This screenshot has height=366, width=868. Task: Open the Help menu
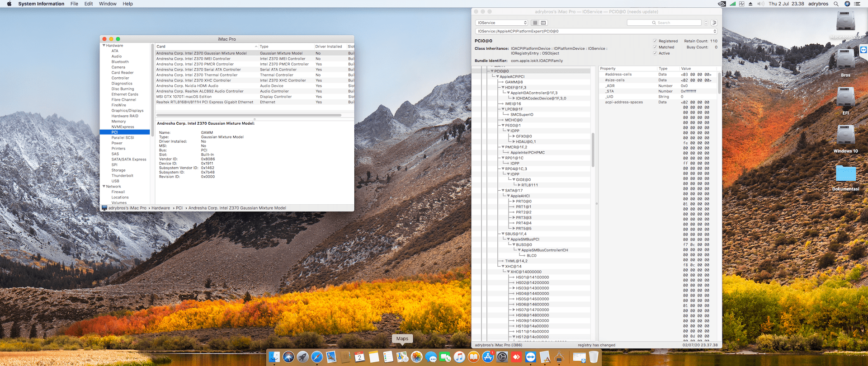coord(128,4)
